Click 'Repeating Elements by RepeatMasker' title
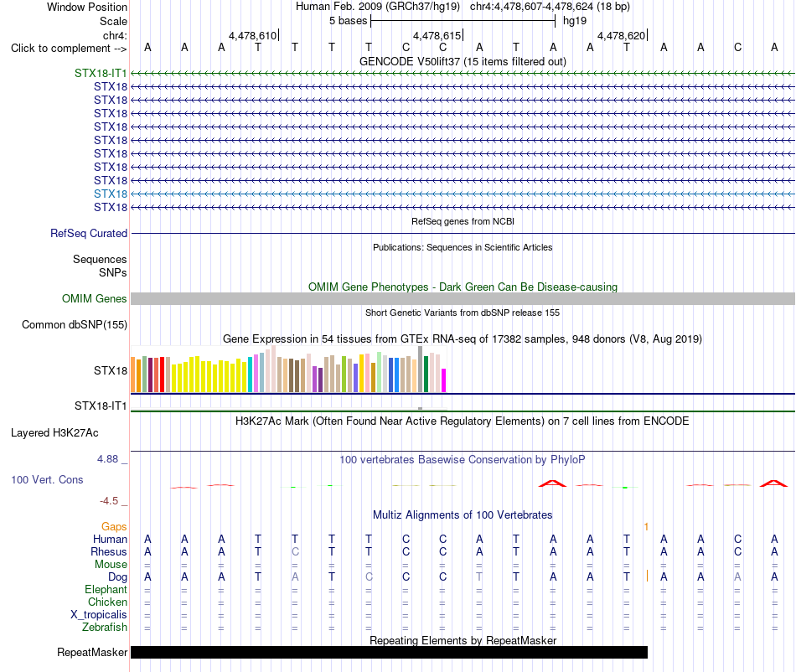 (x=463, y=640)
